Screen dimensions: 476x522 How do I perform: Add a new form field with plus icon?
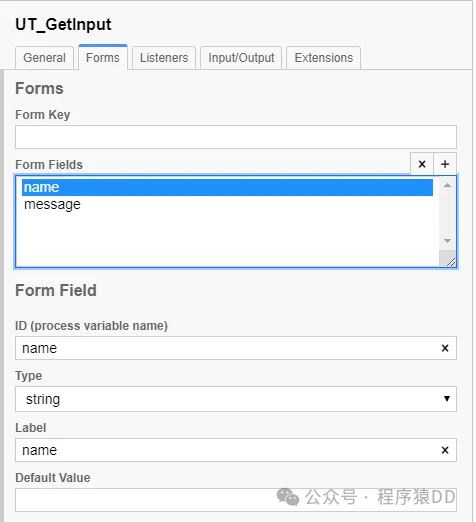pos(445,164)
